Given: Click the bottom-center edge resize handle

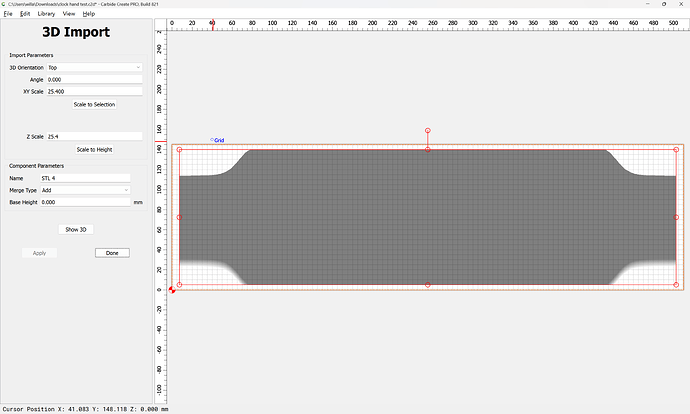Looking at the screenshot, I should 427,285.
